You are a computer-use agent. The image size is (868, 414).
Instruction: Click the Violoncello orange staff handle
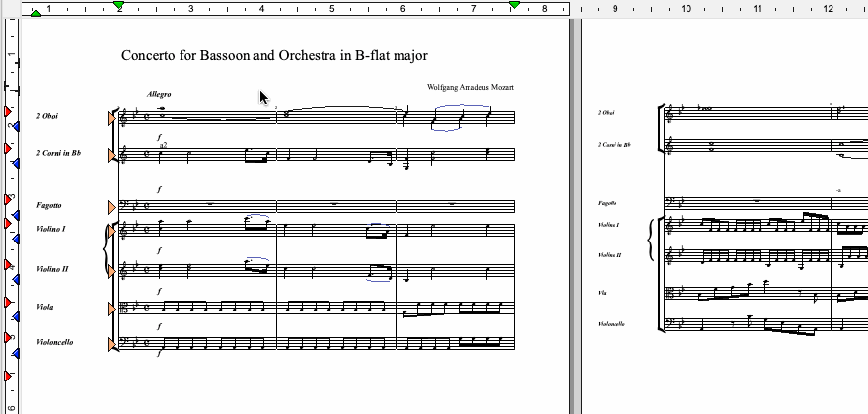click(x=113, y=344)
